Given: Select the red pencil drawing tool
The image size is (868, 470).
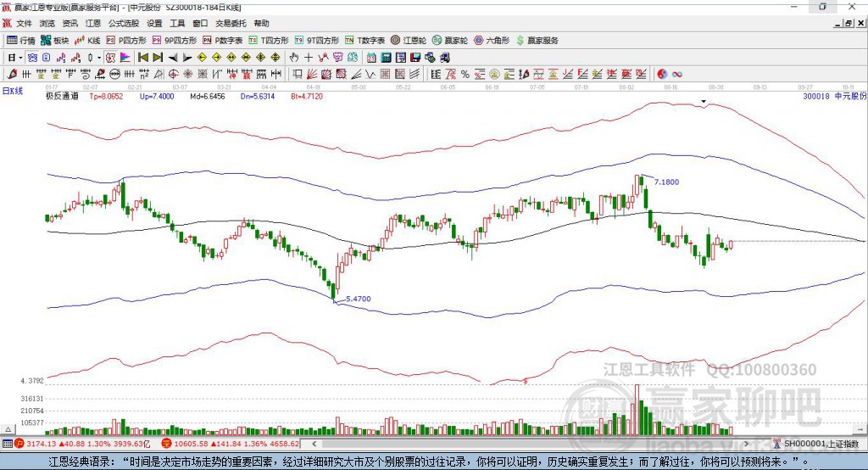Looking at the screenshot, I should [12, 75].
